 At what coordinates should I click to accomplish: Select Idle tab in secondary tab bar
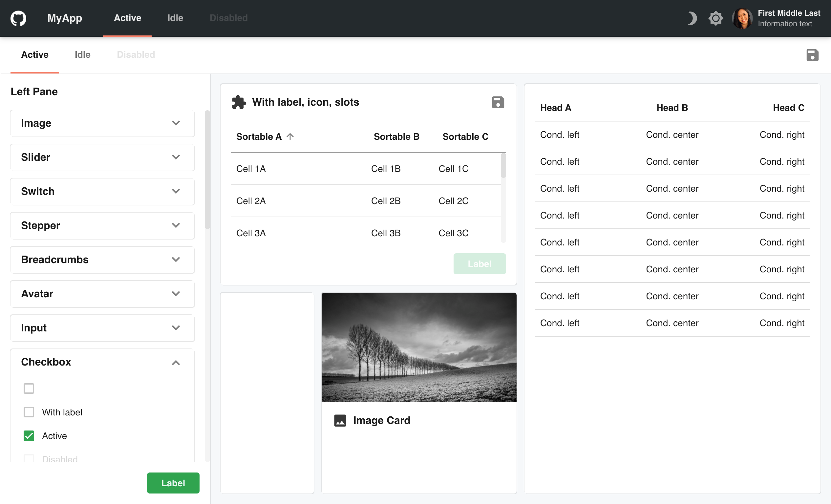point(82,55)
